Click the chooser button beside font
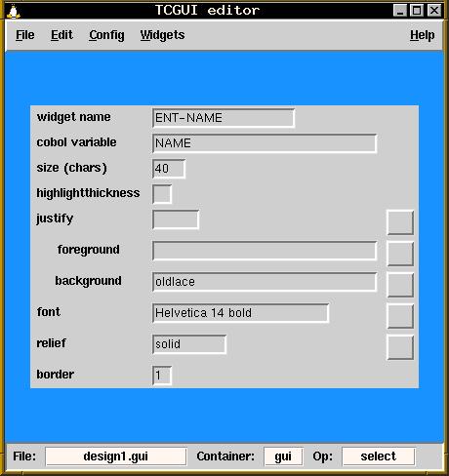The image size is (449, 476). tap(400, 316)
